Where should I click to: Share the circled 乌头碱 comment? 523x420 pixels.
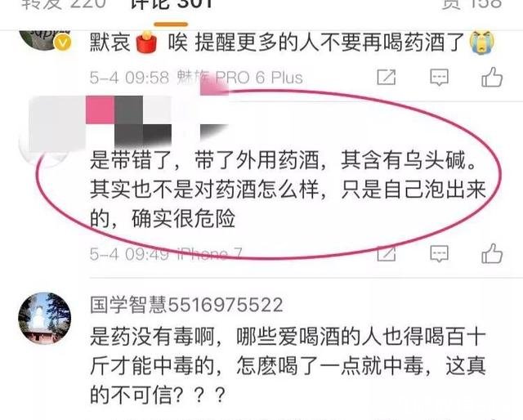pos(387,254)
